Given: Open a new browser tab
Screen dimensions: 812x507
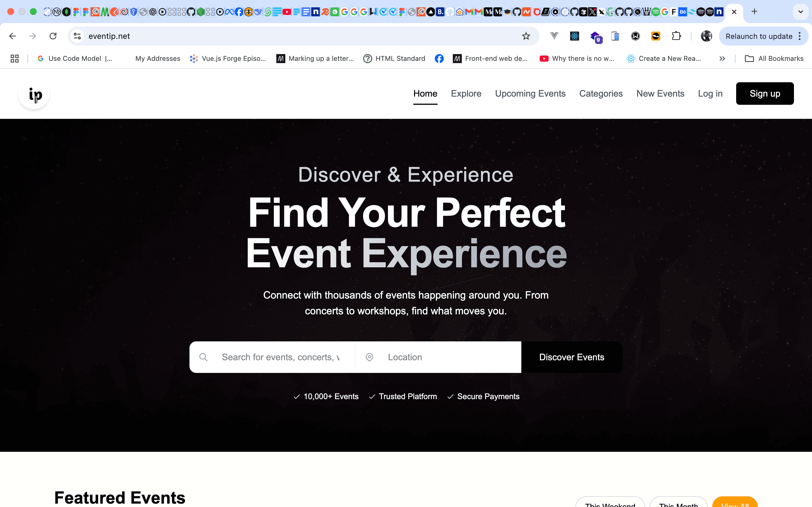Looking at the screenshot, I should (754, 12).
